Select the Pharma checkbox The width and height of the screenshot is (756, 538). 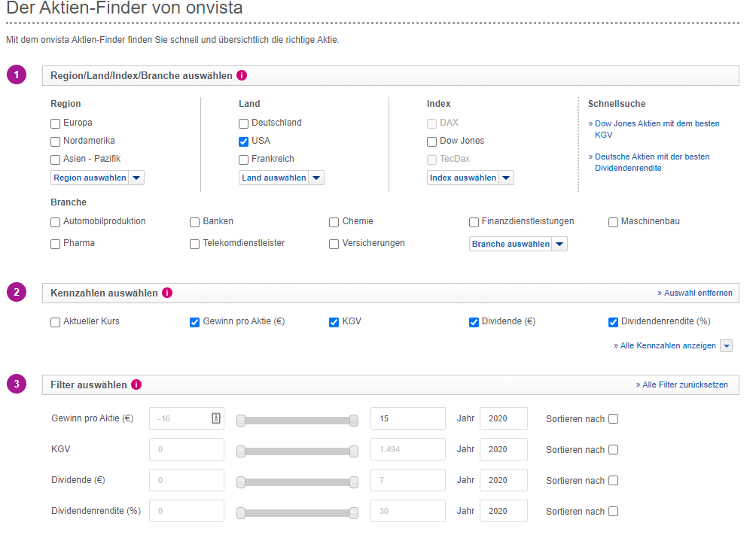click(x=56, y=245)
